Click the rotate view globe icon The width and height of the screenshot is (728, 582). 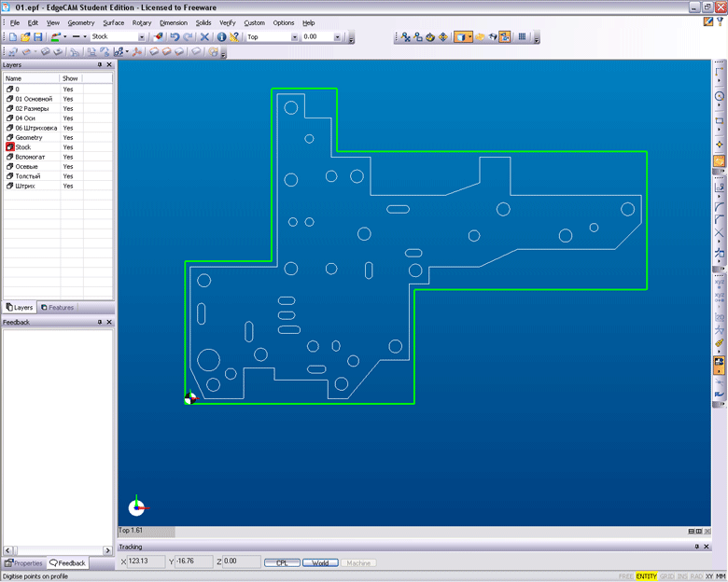pyautogui.click(x=430, y=36)
